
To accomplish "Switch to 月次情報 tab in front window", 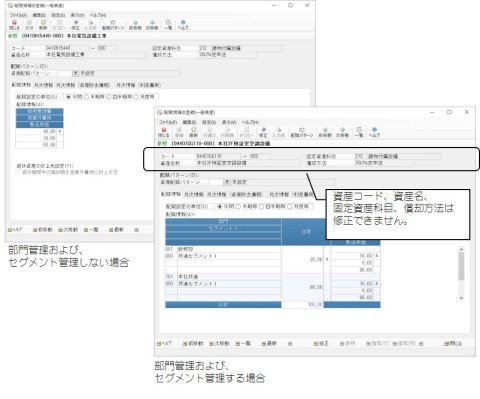I will click(193, 194).
